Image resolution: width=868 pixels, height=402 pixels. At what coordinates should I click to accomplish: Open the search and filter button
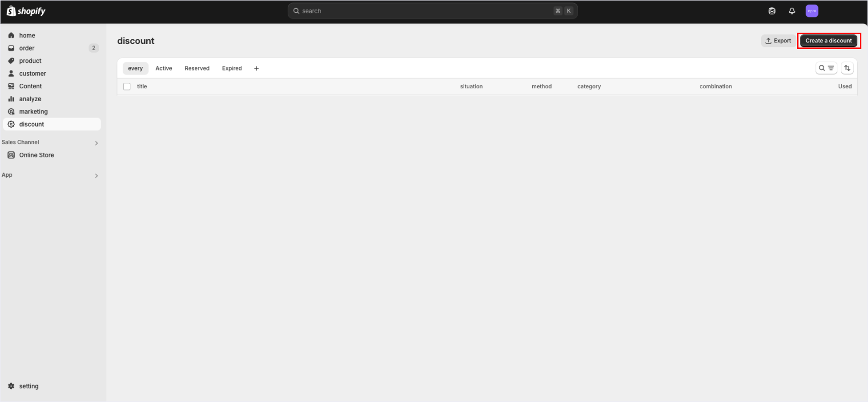826,68
